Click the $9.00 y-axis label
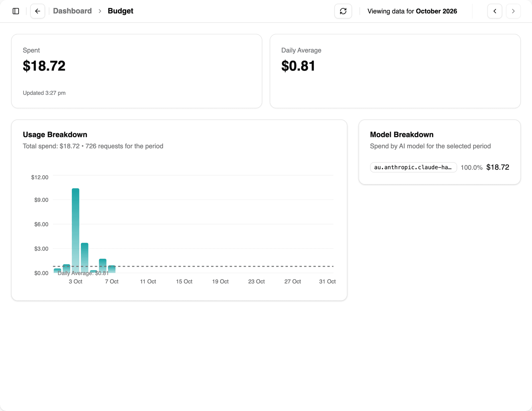532x411 pixels. 41,200
